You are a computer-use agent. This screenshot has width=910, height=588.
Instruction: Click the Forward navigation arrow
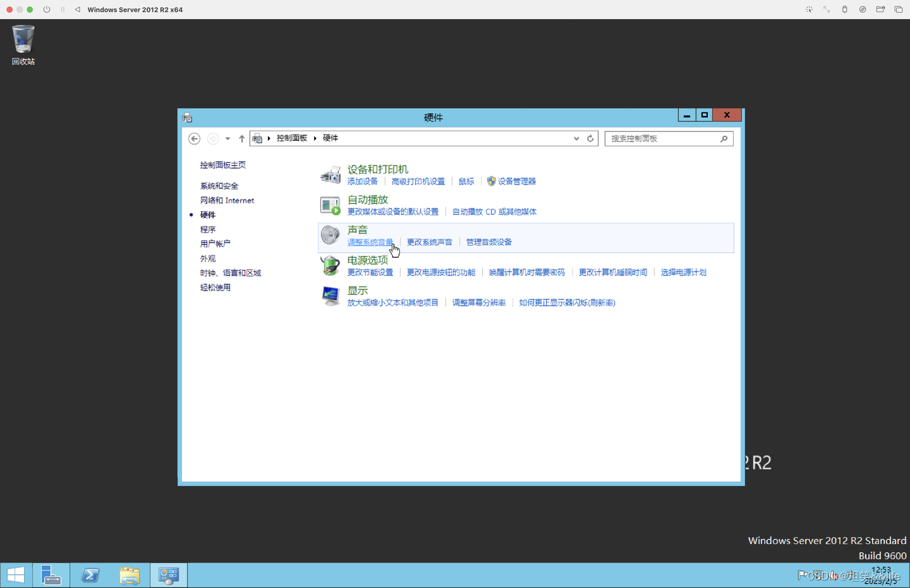tap(213, 138)
